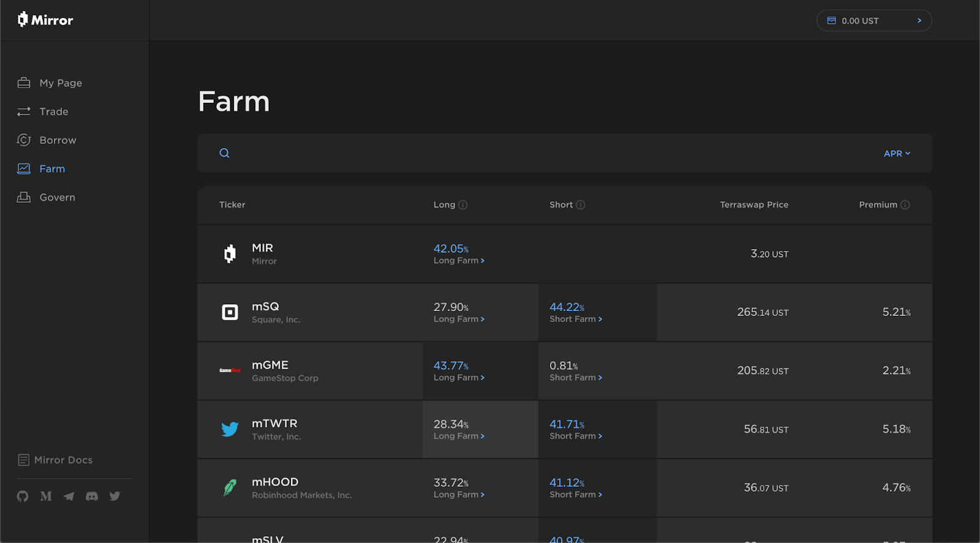This screenshot has width=980, height=543.
Task: Open the mHOOD Short Farm link
Action: coord(576,495)
